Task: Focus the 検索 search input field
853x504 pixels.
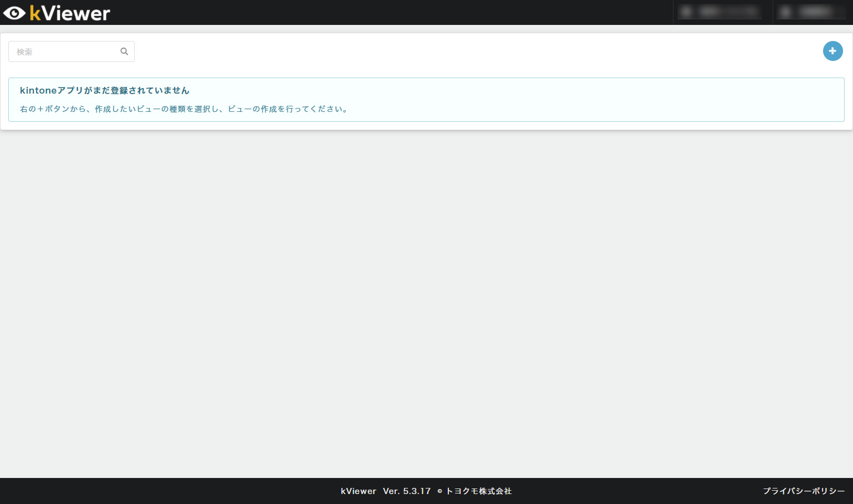Action: 71,52
